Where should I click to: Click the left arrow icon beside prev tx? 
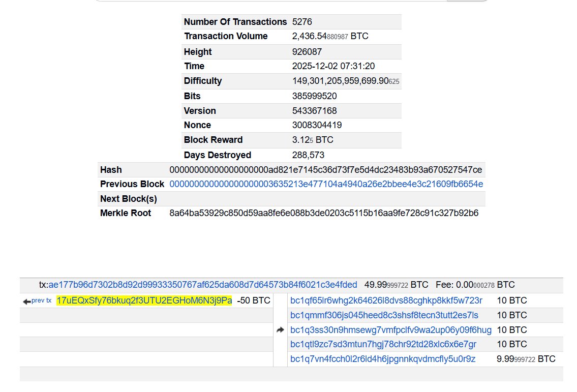coord(26,301)
